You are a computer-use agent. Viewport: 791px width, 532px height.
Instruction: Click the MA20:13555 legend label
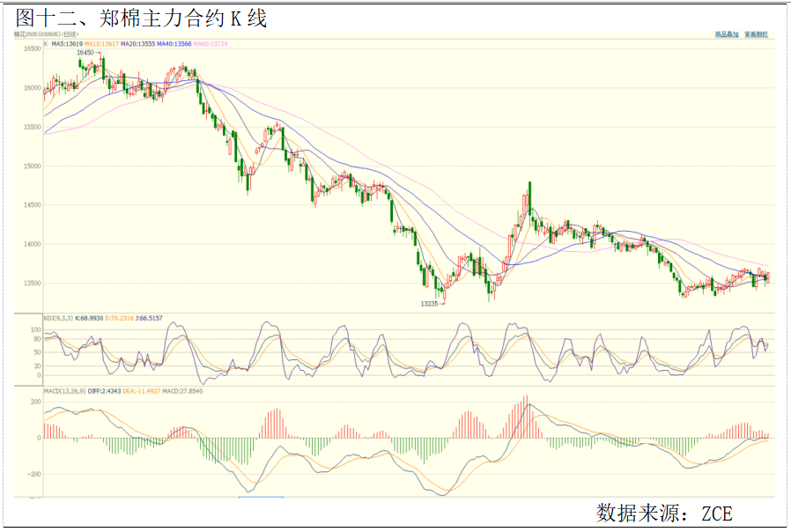137,43
